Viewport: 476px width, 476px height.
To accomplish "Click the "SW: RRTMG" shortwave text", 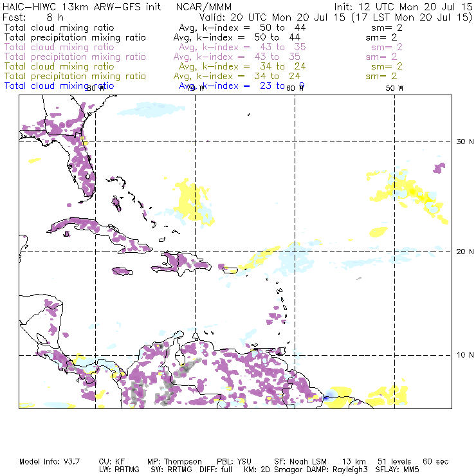I will [172, 470].
